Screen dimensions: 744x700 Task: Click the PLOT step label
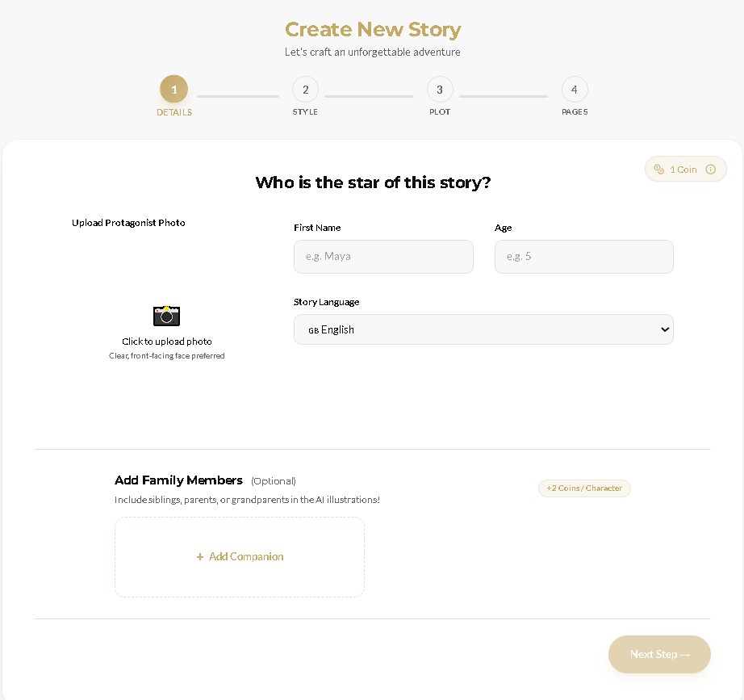tap(440, 112)
